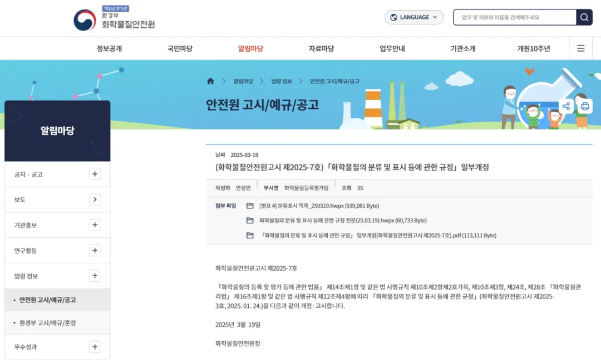
Task: Open the 알림마당 top menu
Action: pos(250,48)
